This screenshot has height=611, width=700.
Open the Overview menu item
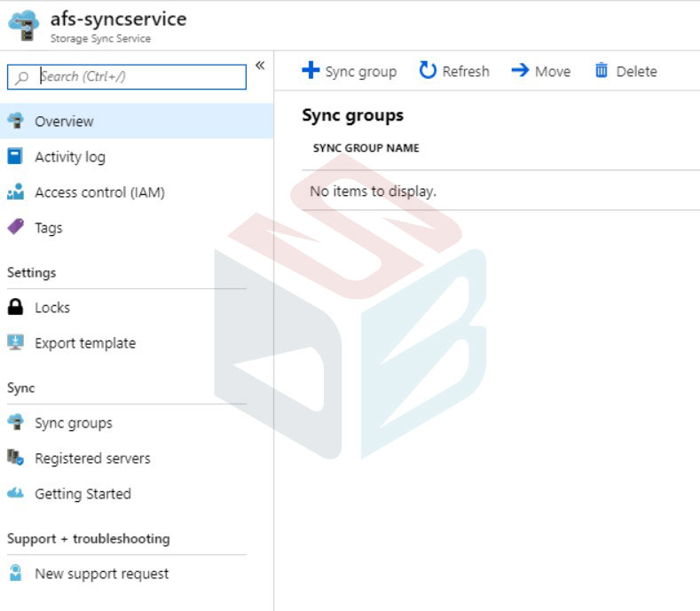point(137,121)
